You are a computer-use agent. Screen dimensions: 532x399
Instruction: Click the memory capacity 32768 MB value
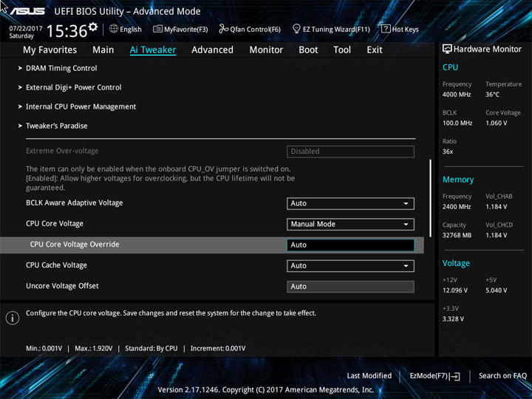pos(457,235)
